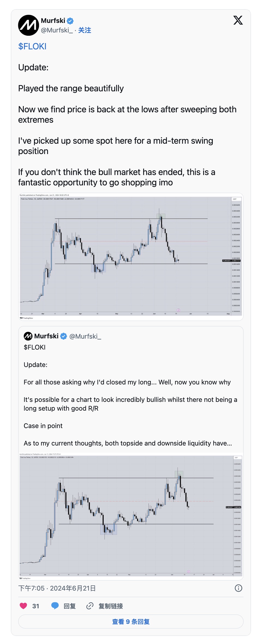Click Murfski's blue verified badge
The image size is (264, 644).
click(x=70, y=21)
